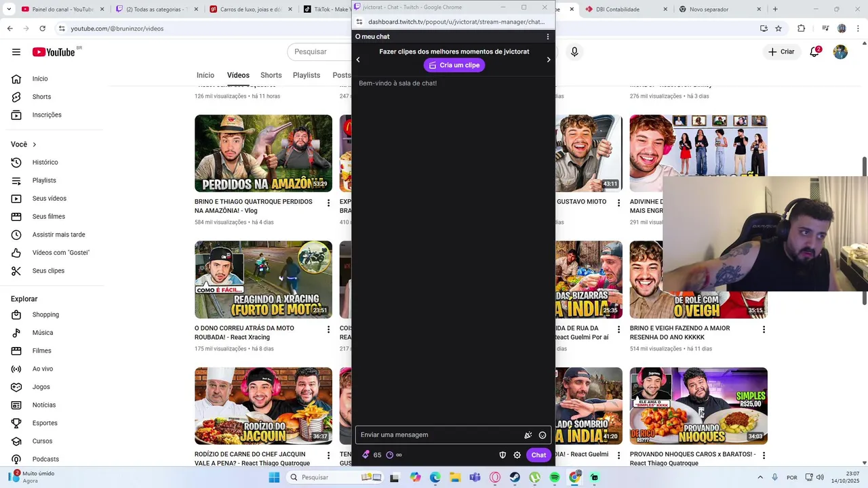This screenshot has height=488, width=868.
Task: Open options for 'BRINO E THIAGO QUATROQUE PERDIDOS' video
Action: (x=329, y=203)
